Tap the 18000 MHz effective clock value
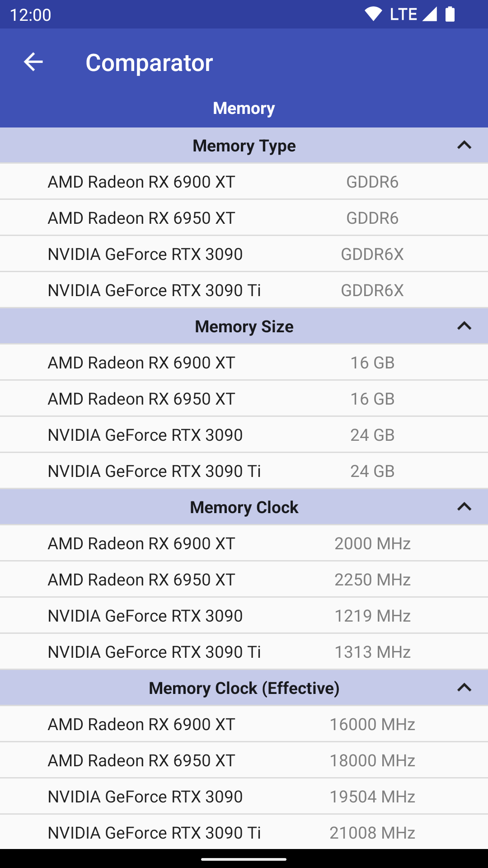The width and height of the screenshot is (488, 868). [x=372, y=760]
